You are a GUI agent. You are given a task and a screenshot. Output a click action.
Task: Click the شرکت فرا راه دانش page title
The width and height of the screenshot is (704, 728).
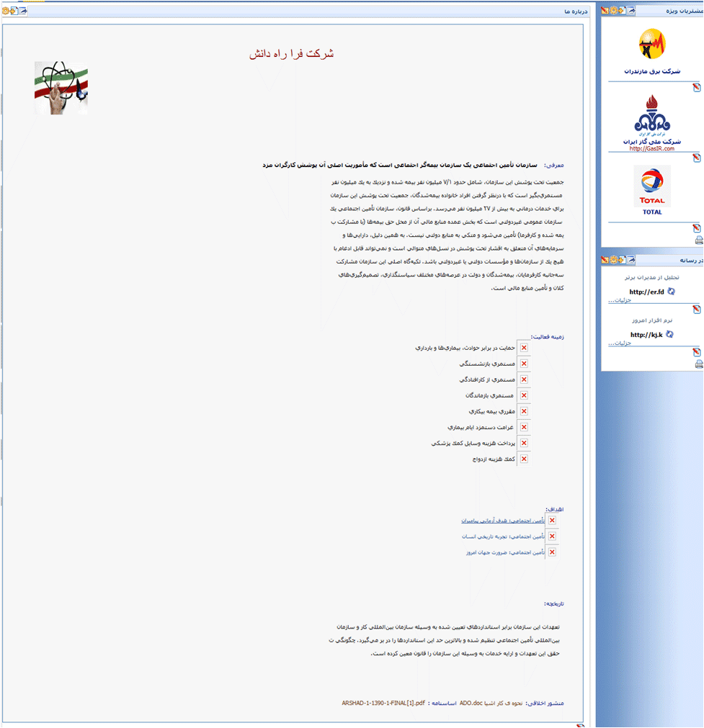(291, 54)
